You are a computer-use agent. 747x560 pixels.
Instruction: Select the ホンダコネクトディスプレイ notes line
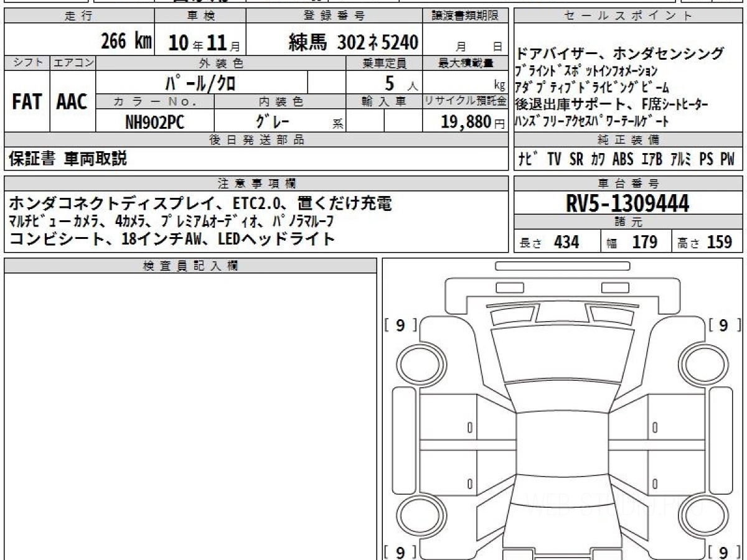click(x=200, y=203)
